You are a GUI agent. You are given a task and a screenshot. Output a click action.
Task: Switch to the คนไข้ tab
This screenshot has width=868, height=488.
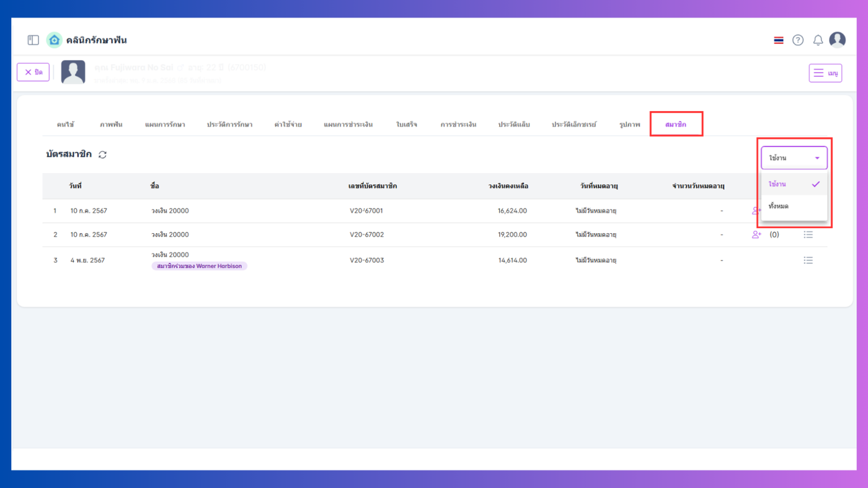pyautogui.click(x=65, y=125)
